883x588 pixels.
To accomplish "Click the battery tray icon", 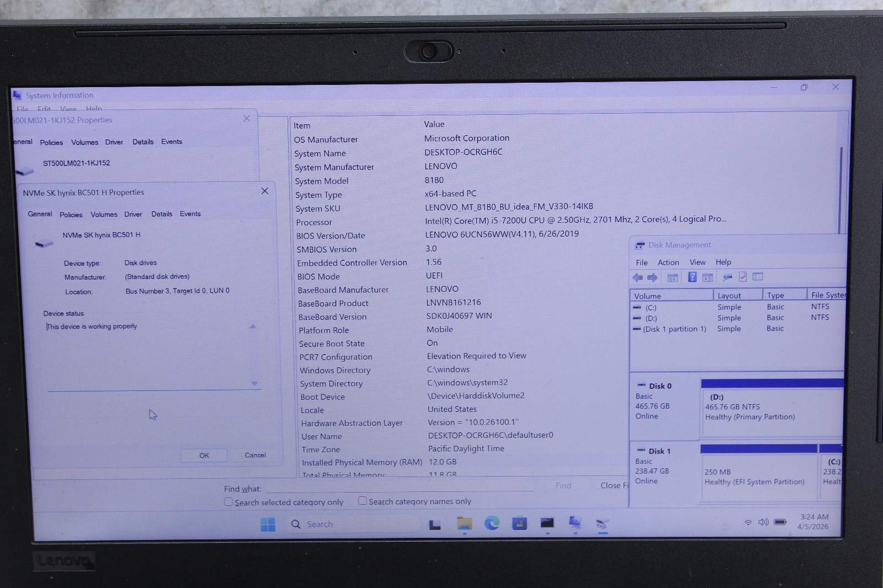I will (780, 522).
